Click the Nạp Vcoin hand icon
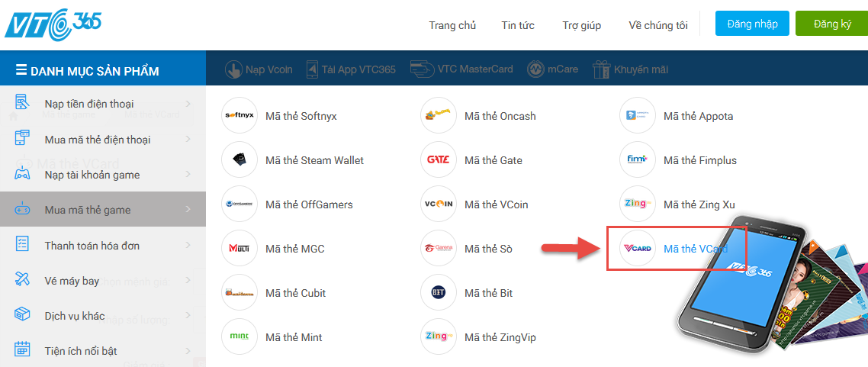This screenshot has width=868, height=367. coord(233,69)
